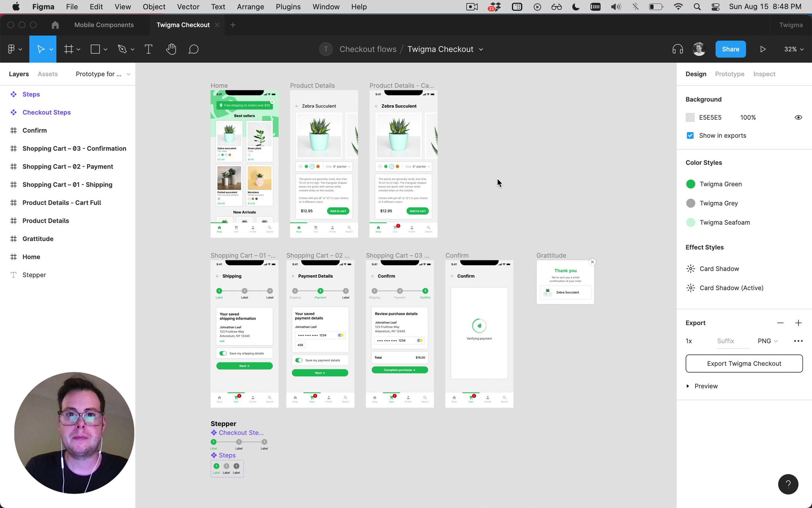Start presentation with the Present play icon
Image resolution: width=812 pixels, height=508 pixels.
pos(762,49)
